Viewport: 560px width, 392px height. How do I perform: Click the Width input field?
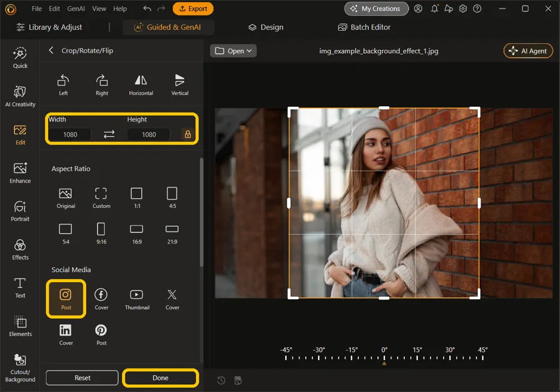(x=70, y=134)
